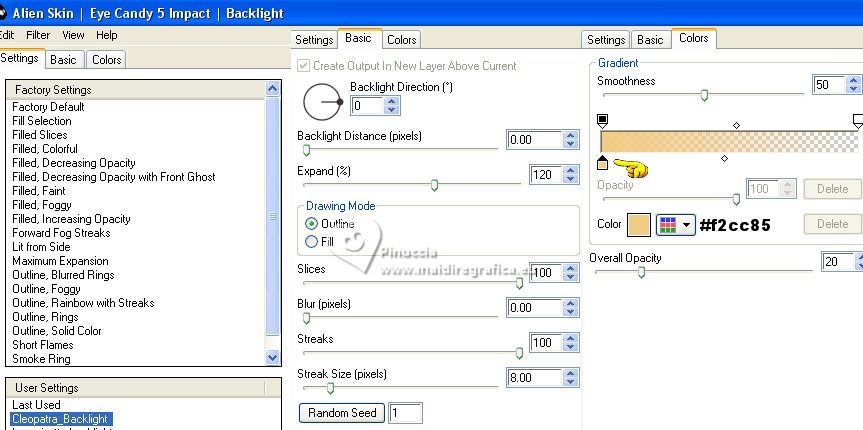This screenshot has height=430, width=863.
Task: Click the Random Seed value field
Action: (x=406, y=413)
